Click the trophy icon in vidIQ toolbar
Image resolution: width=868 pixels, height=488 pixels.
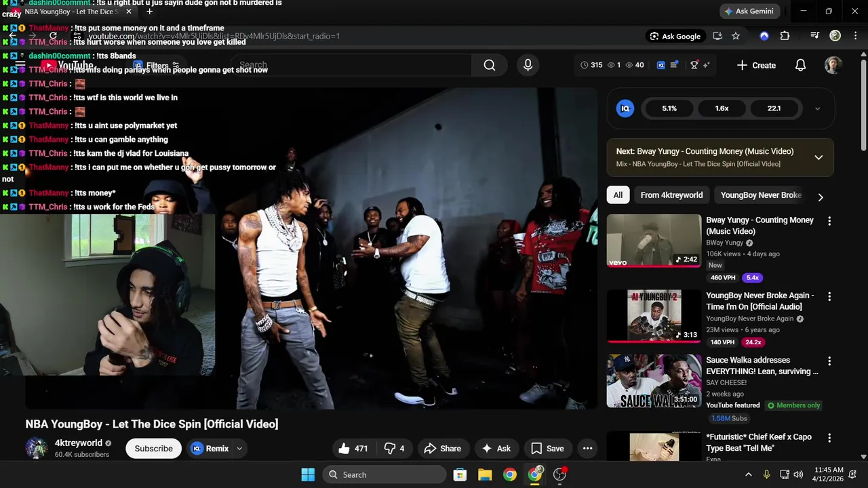(694, 65)
